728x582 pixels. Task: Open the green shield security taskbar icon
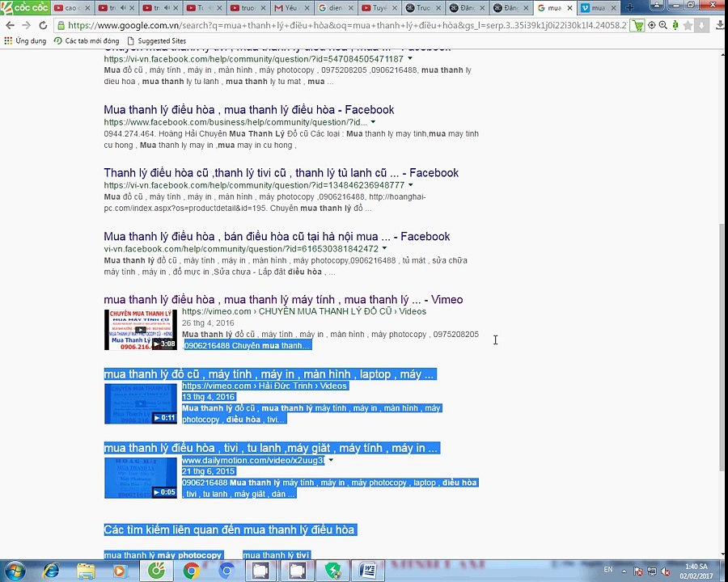click(x=333, y=571)
